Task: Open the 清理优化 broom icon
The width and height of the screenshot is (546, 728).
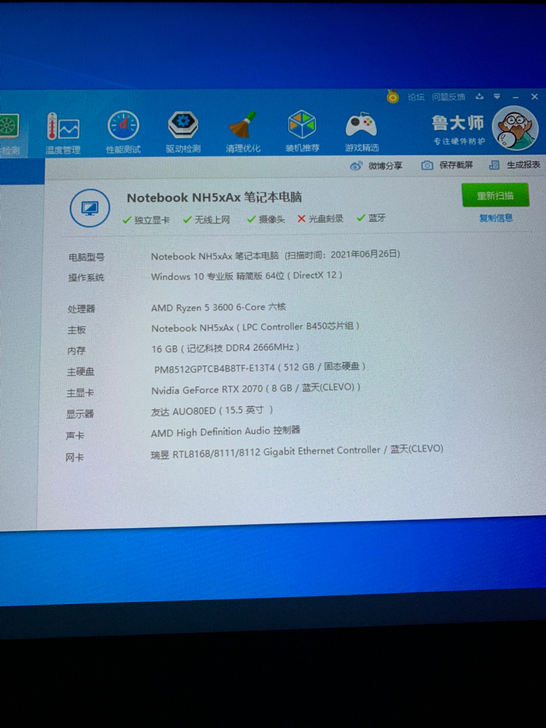Action: coord(243,124)
